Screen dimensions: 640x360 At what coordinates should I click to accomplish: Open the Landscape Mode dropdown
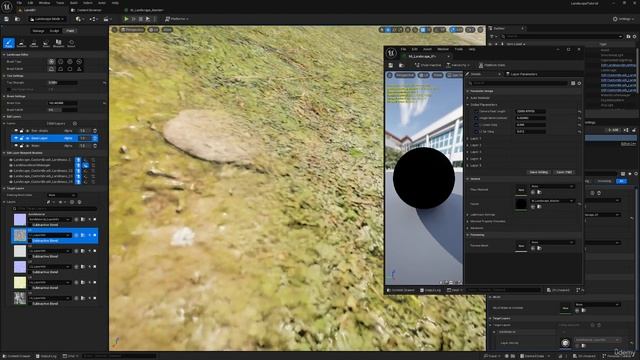pyautogui.click(x=47, y=19)
